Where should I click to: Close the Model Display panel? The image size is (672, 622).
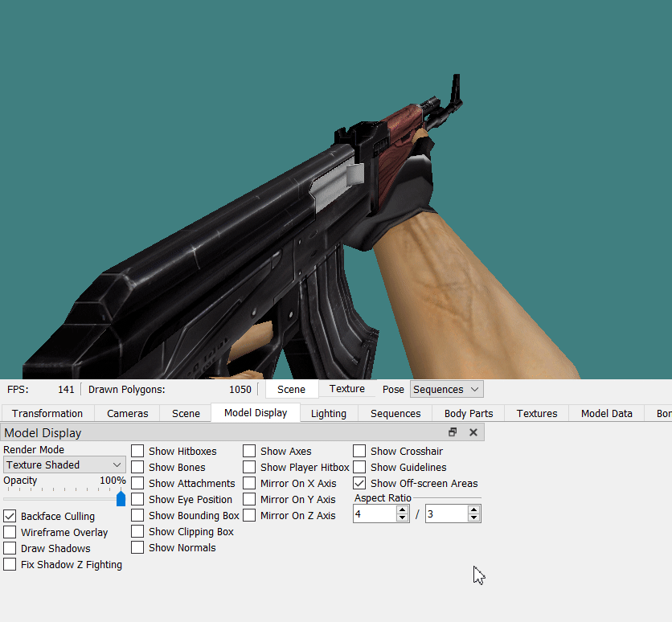coord(473,432)
